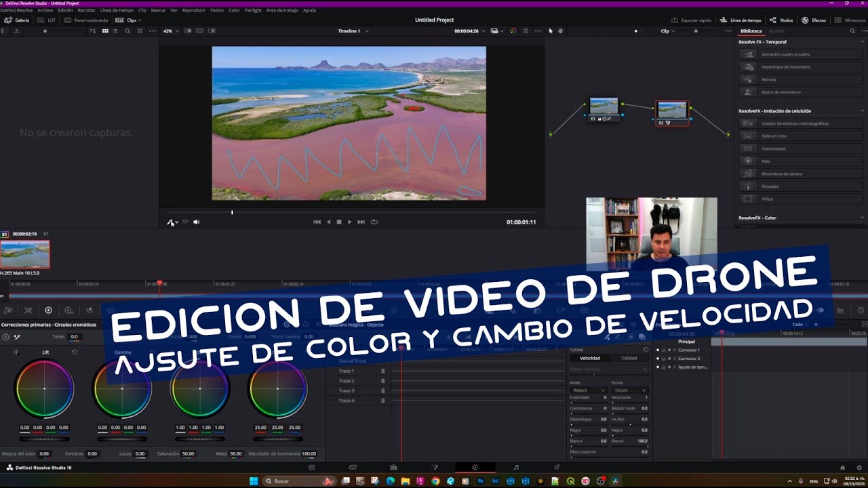Enable the Corrector 1 track dot
The height and width of the screenshot is (488, 868).
(x=657, y=350)
